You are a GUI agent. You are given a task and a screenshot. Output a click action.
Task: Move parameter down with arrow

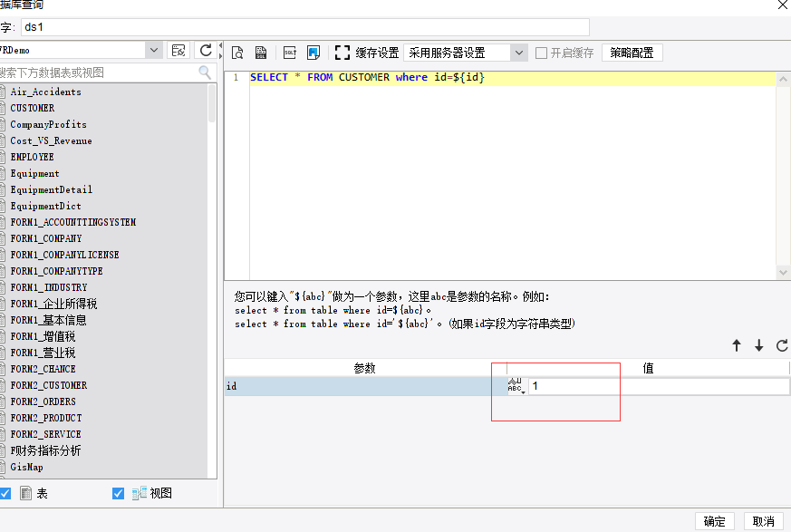coord(758,345)
